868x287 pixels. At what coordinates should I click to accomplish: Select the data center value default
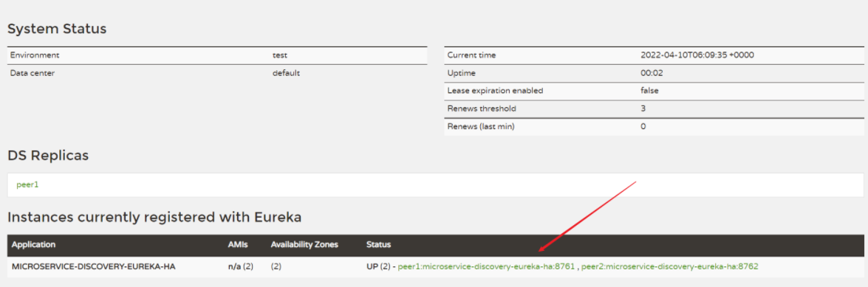click(286, 73)
